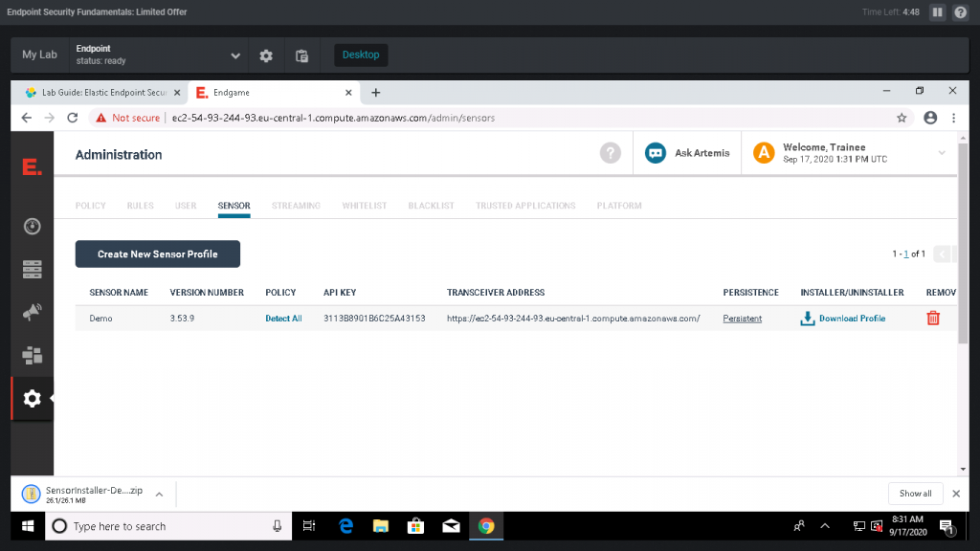Image resolution: width=980 pixels, height=551 pixels.
Task: Switch to the POLICY tab
Action: pyautogui.click(x=91, y=206)
